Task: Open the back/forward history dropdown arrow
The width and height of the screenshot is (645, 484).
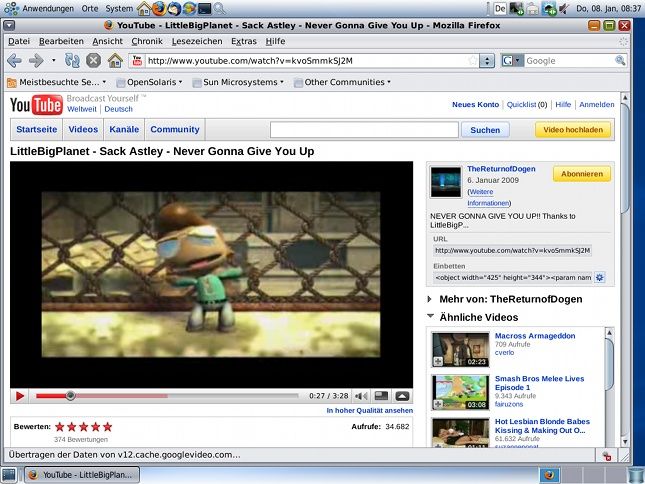Action: pyautogui.click(x=53, y=60)
